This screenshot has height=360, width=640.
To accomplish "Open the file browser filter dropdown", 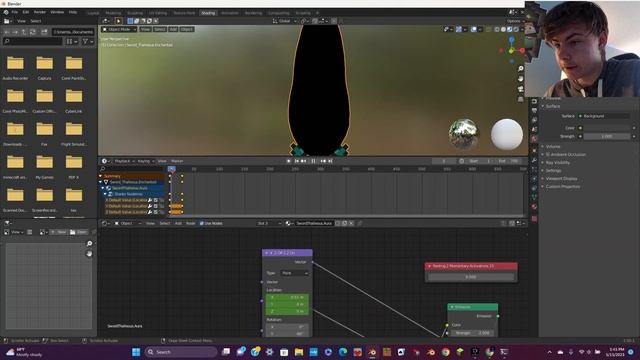I will tap(88, 41).
